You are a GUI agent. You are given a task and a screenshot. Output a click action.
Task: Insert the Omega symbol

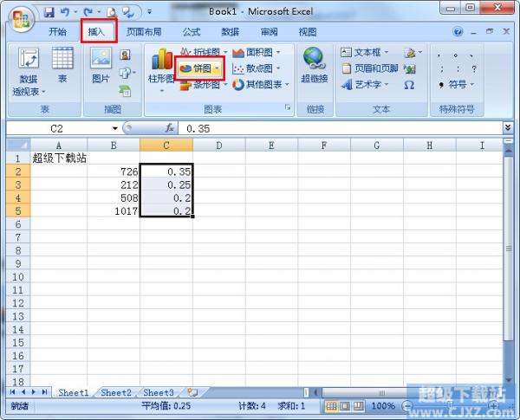409,85
